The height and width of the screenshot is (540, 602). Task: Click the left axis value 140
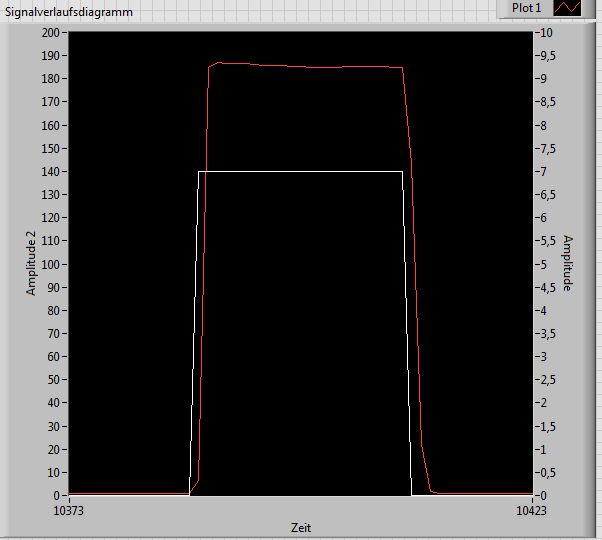pos(51,172)
